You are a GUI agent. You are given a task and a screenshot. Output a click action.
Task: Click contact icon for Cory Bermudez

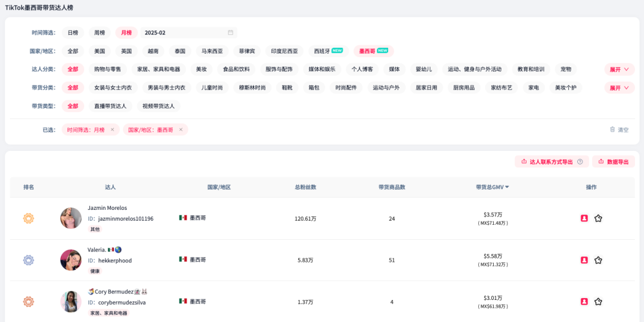click(x=584, y=302)
